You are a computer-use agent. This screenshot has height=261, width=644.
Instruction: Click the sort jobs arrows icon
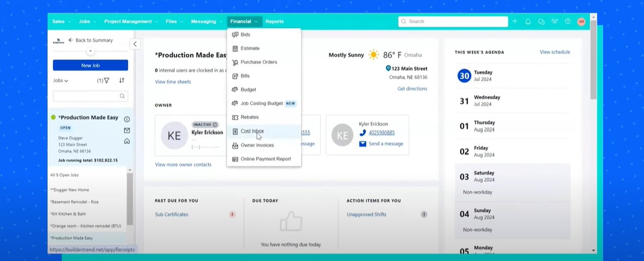[121, 81]
